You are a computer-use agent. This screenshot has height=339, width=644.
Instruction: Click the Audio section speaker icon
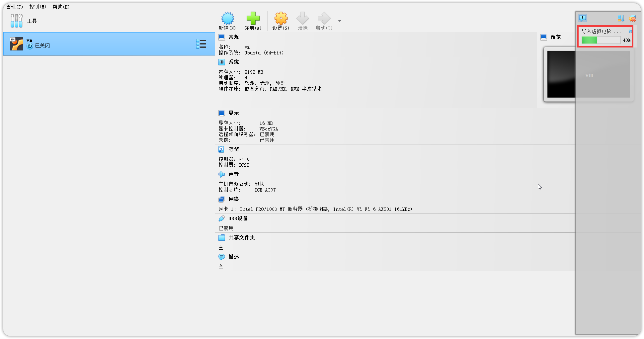pyautogui.click(x=222, y=174)
